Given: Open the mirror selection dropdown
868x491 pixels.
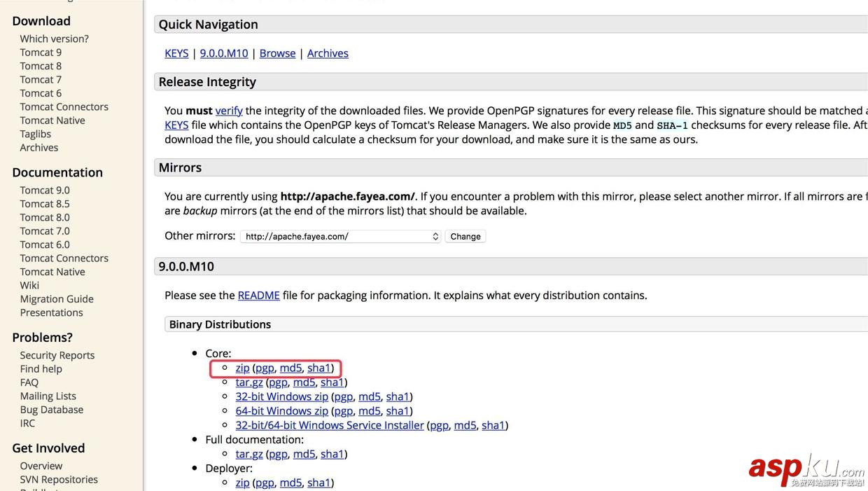Looking at the screenshot, I should pyautogui.click(x=340, y=237).
